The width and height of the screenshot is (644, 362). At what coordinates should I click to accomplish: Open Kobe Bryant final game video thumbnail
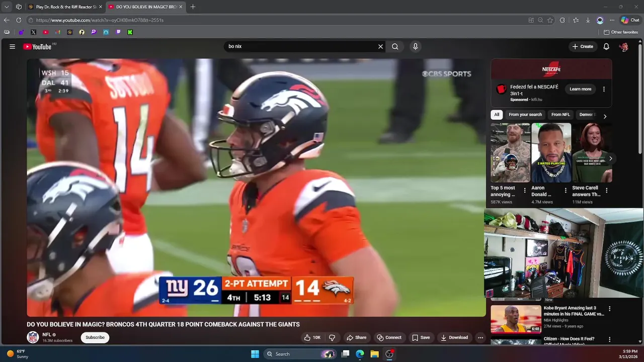pyautogui.click(x=516, y=319)
